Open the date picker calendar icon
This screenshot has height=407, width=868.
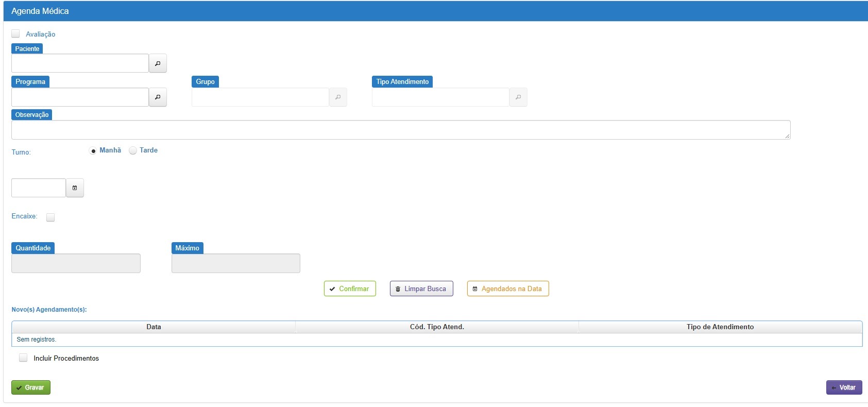pos(75,188)
